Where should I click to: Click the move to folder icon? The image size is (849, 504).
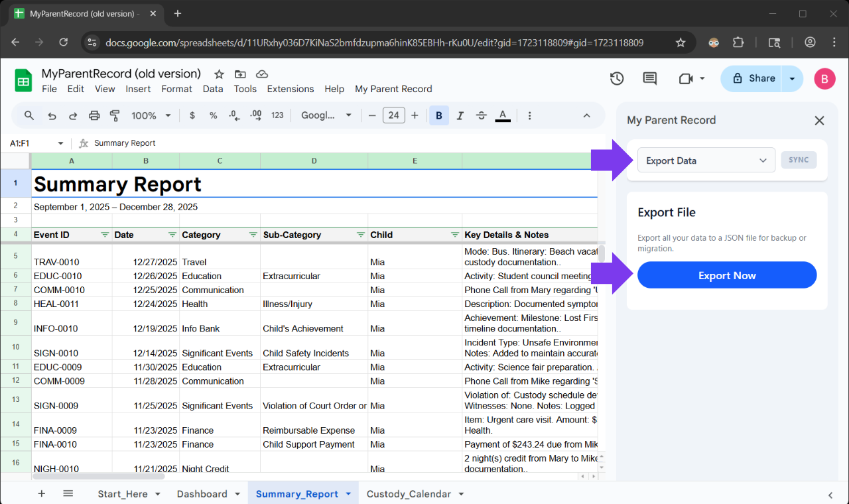pyautogui.click(x=240, y=74)
